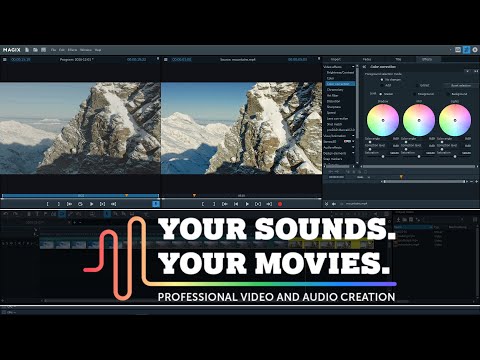
Task: Expand the Stereo3D category
Action: (x=353, y=142)
